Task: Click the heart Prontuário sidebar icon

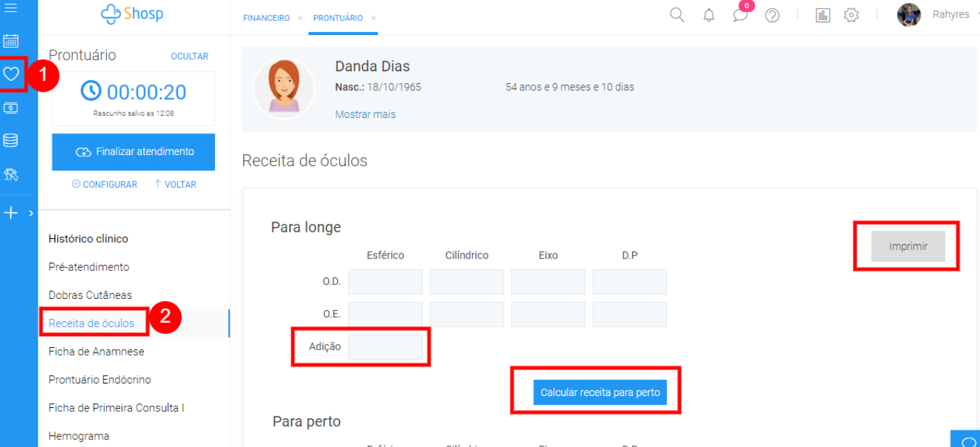Action: [12, 74]
